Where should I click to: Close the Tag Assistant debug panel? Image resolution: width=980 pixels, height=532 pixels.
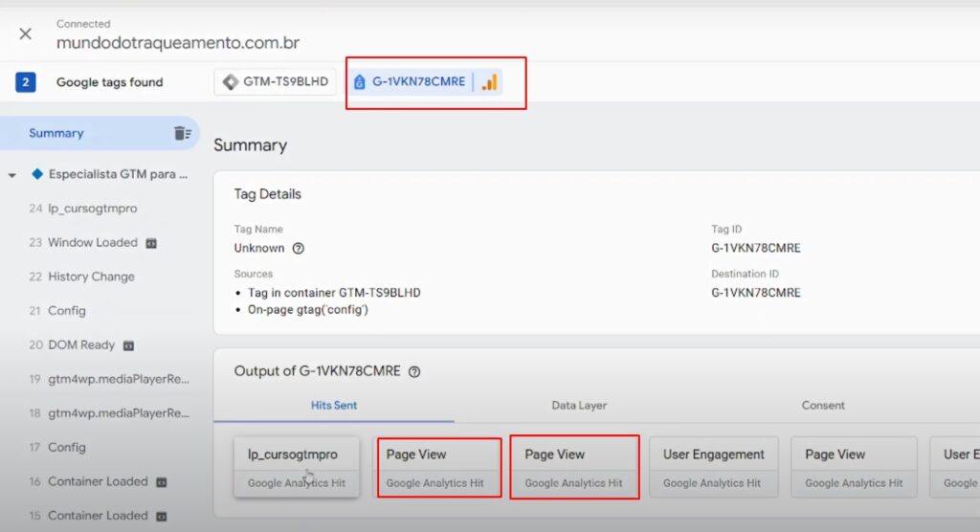[26, 33]
